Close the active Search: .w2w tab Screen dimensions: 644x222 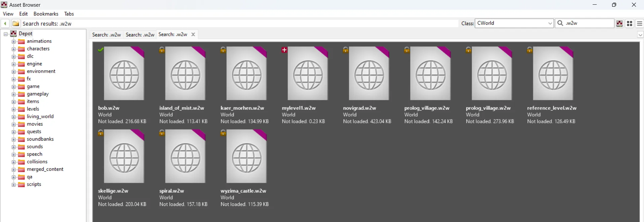193,34
